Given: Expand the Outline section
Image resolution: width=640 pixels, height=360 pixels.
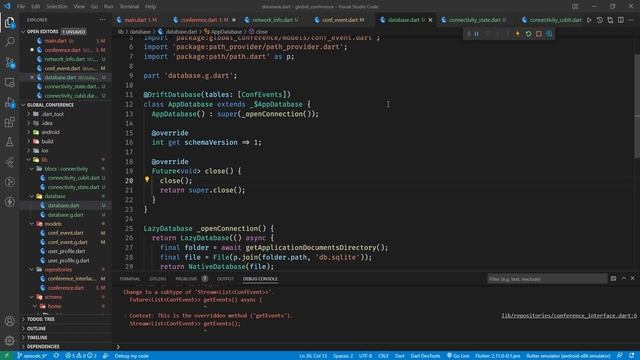Looking at the screenshot, I should (36, 328).
